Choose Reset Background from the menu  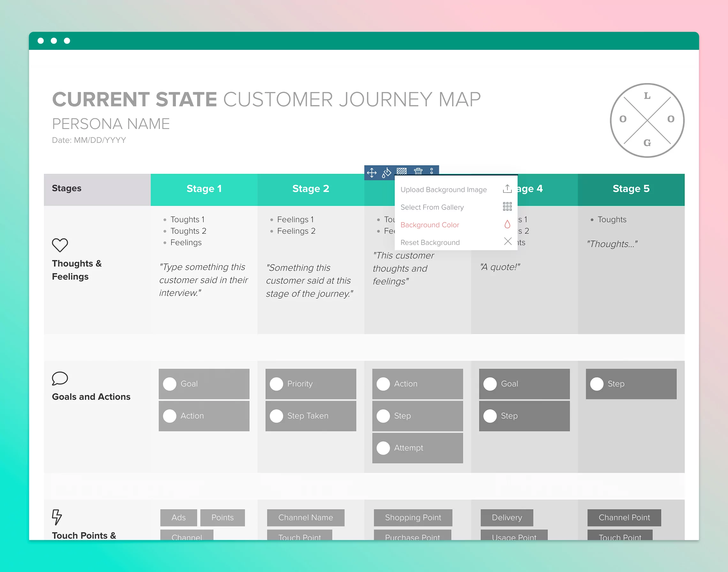(x=430, y=242)
